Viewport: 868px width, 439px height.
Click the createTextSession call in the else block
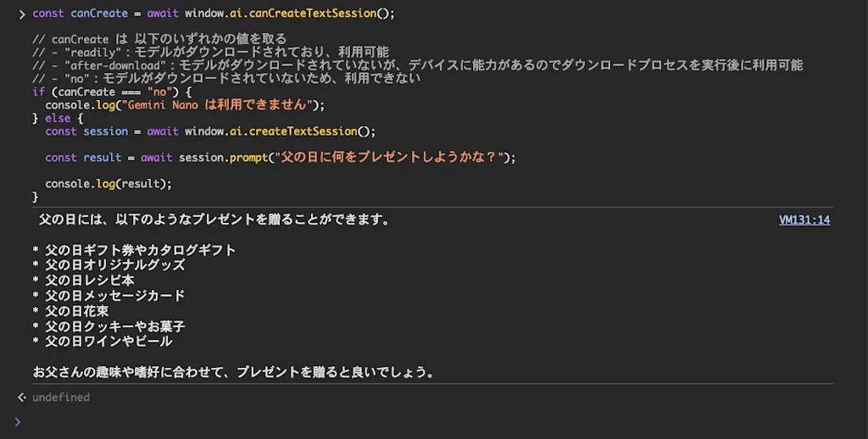[303, 131]
